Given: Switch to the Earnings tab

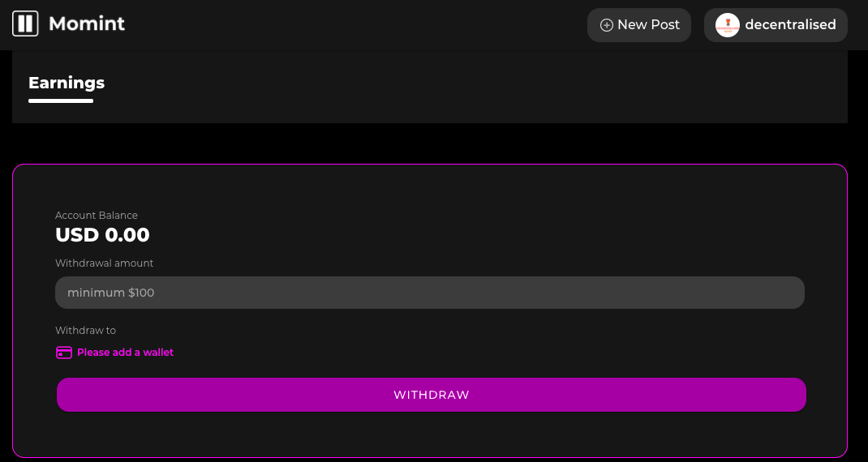Looking at the screenshot, I should click(x=67, y=83).
